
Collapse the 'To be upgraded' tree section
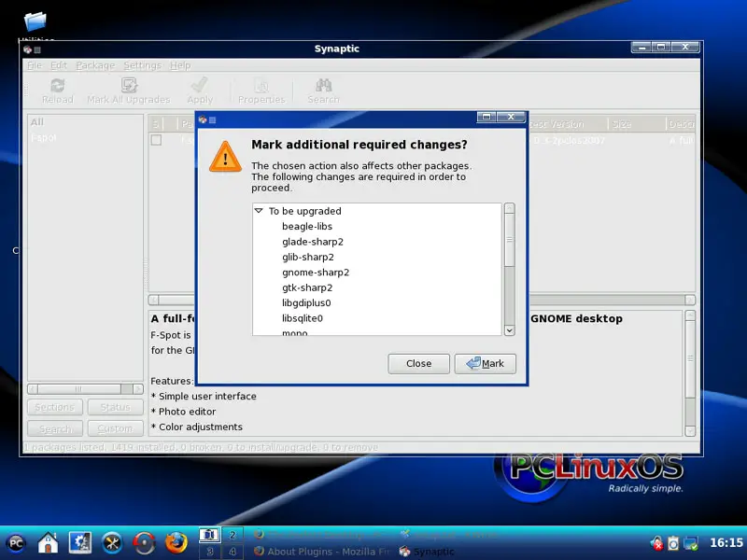coord(259,211)
